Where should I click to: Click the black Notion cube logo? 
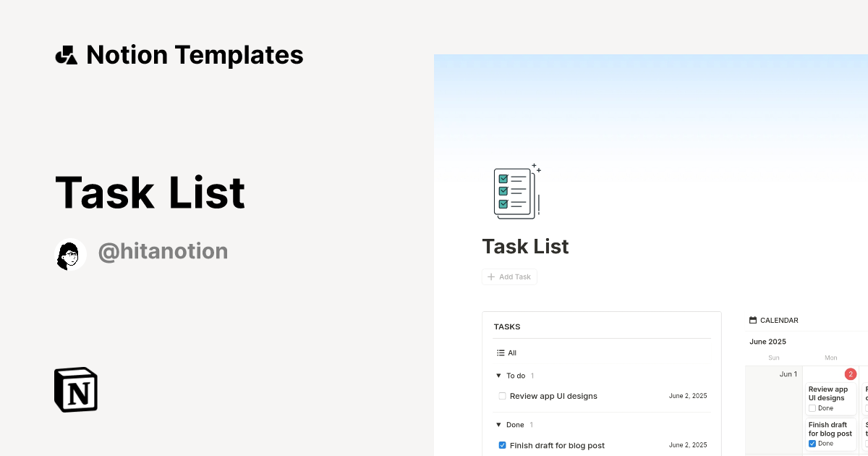coord(76,389)
